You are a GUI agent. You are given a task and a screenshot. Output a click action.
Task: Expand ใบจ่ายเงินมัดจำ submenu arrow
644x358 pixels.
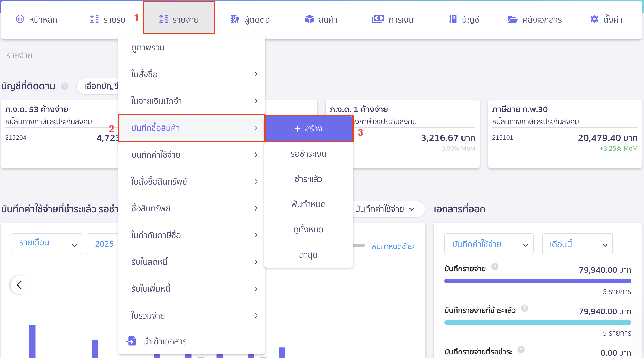point(256,101)
